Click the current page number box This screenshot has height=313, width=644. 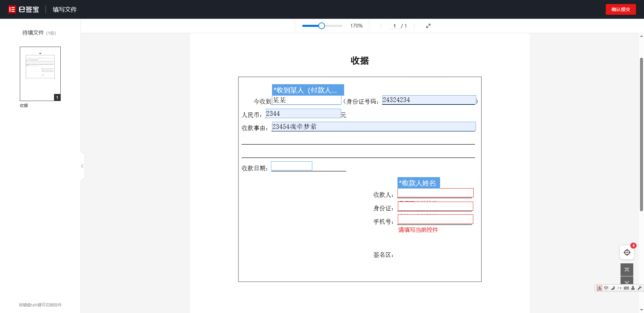tap(394, 26)
